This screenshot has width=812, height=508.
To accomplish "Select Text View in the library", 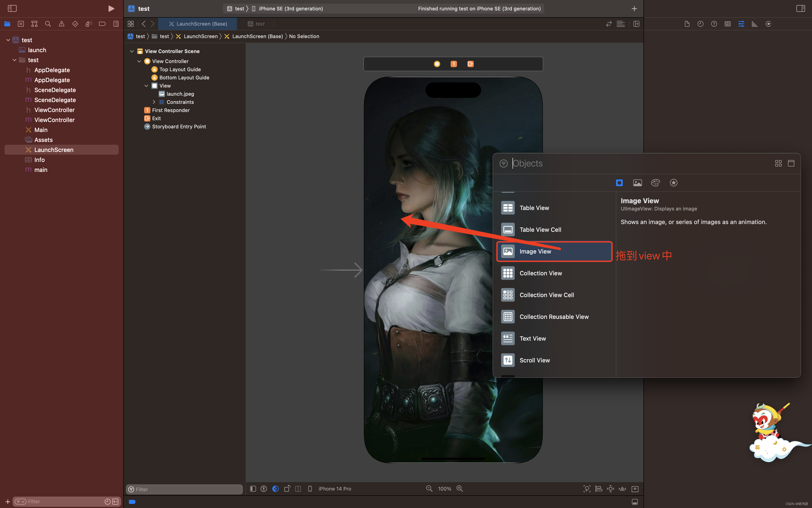I will pos(554,339).
